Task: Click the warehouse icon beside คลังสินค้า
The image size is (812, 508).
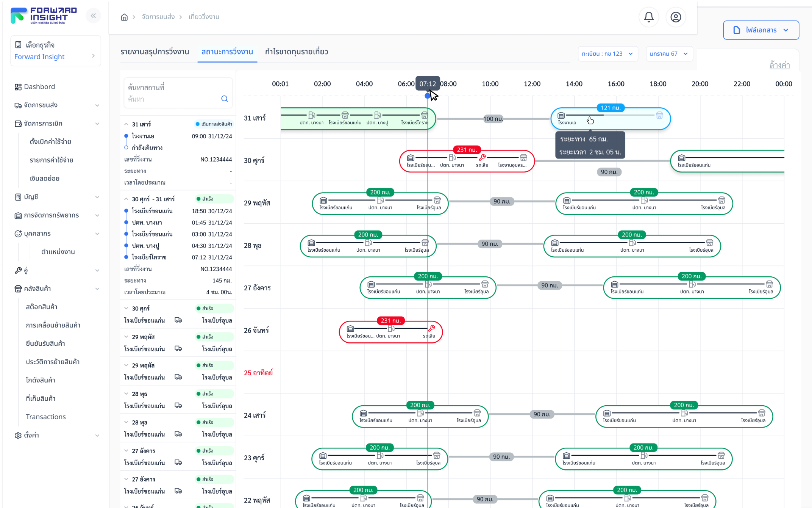Action: click(x=18, y=289)
